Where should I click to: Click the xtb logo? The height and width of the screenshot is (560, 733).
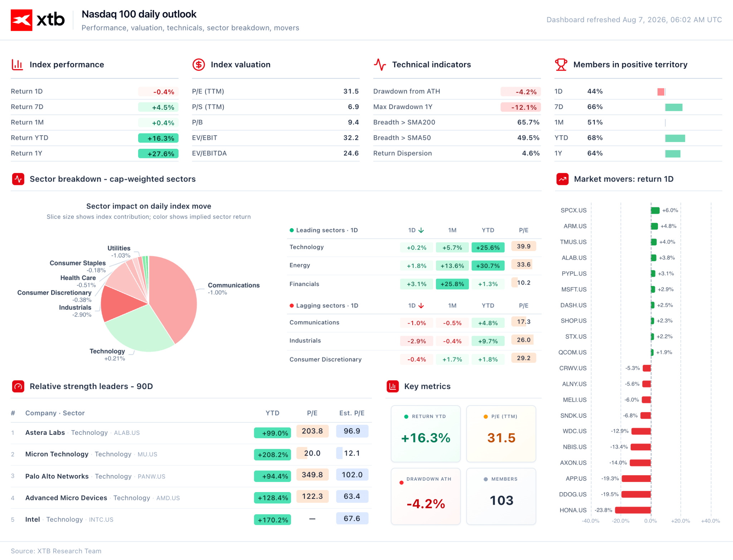(38, 20)
